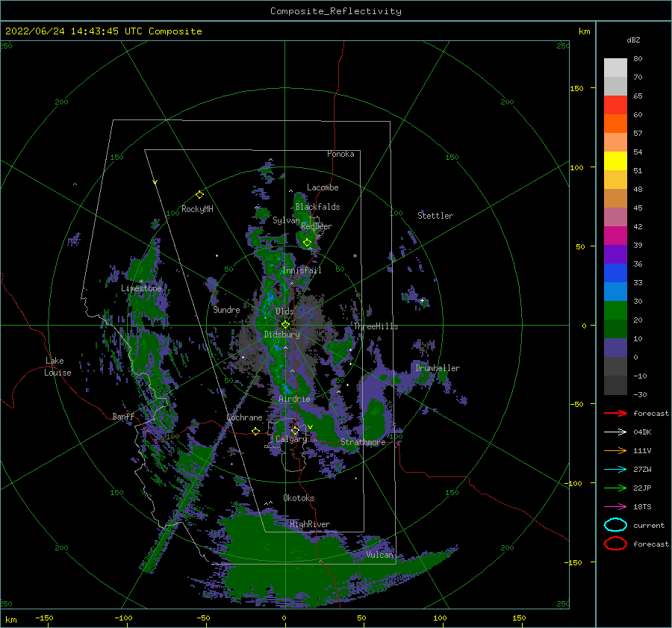This screenshot has width=672, height=628.
Task: Click the yellow diamond marker above Calgary label
Action: coord(295,430)
